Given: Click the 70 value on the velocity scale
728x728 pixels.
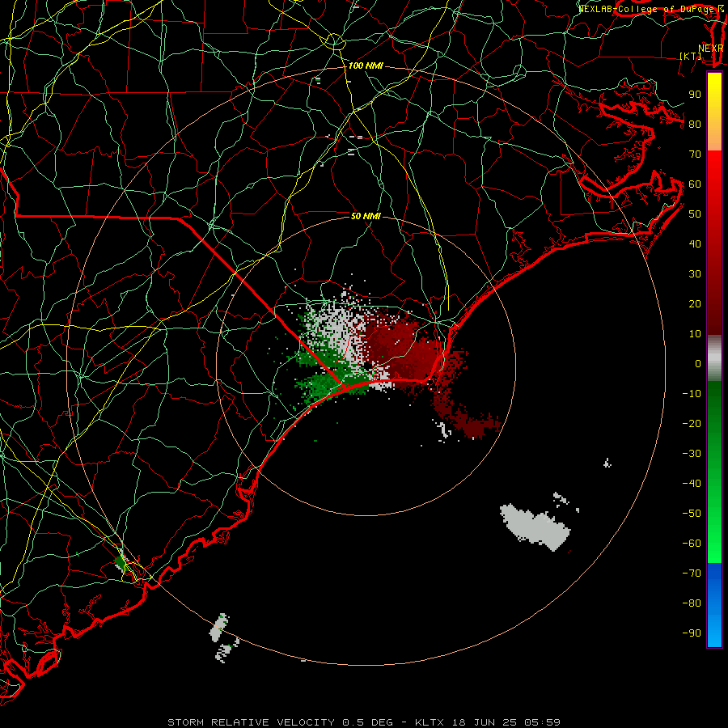Looking at the screenshot, I should 695,154.
